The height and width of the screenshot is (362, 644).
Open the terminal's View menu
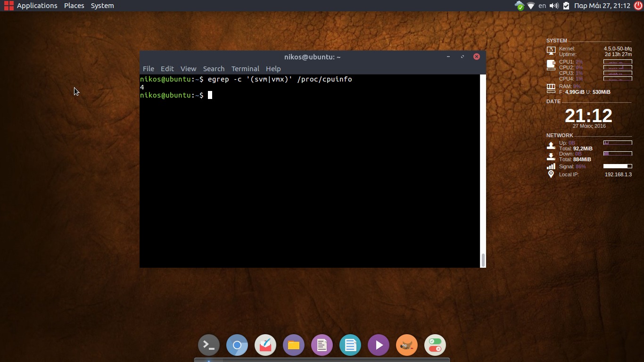coord(188,69)
